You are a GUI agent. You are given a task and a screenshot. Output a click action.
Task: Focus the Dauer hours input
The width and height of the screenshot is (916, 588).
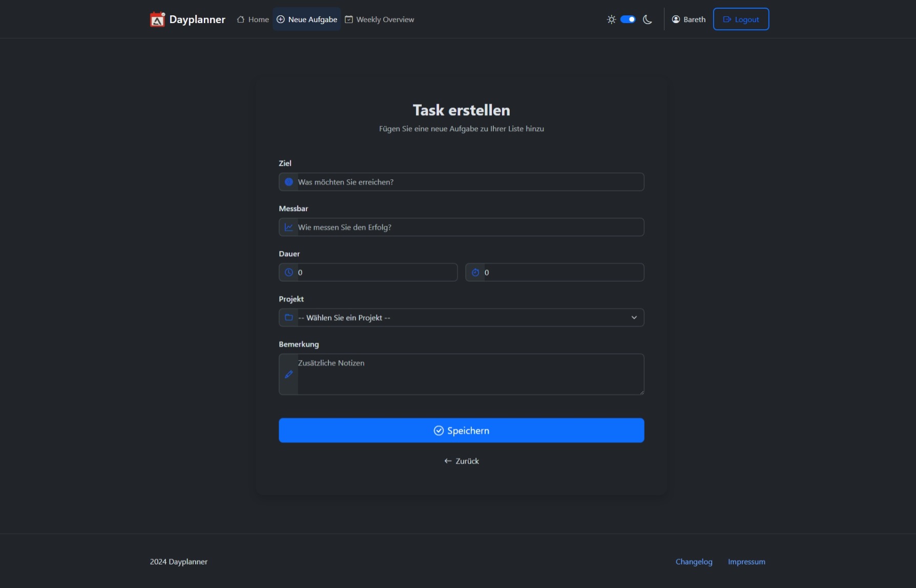pos(377,272)
